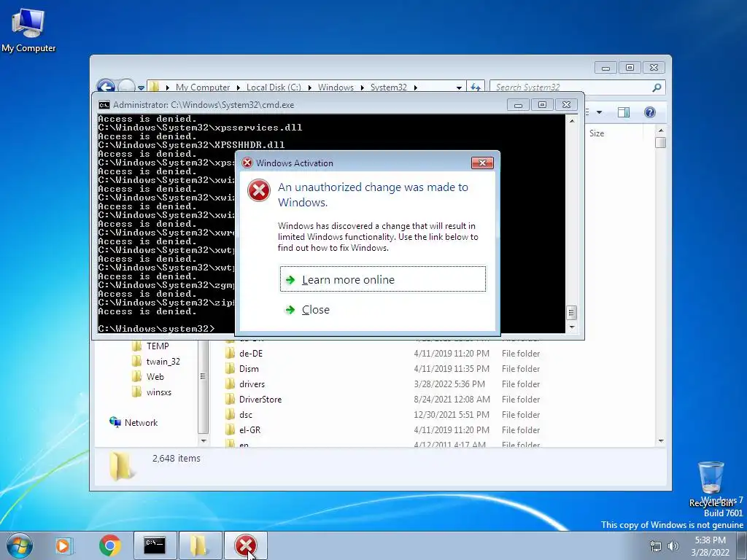This screenshot has height=560, width=747.
Task: Select Windows Activation error taskbar button
Action: (245, 545)
